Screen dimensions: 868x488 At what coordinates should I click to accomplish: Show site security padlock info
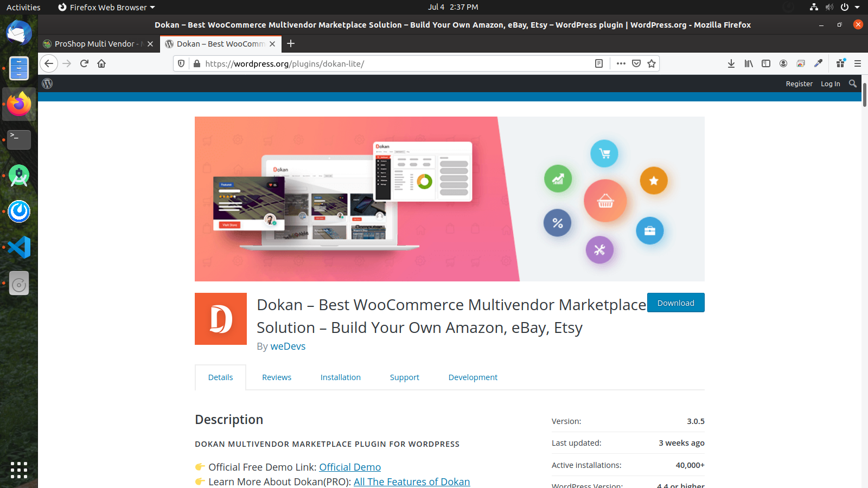click(x=196, y=63)
